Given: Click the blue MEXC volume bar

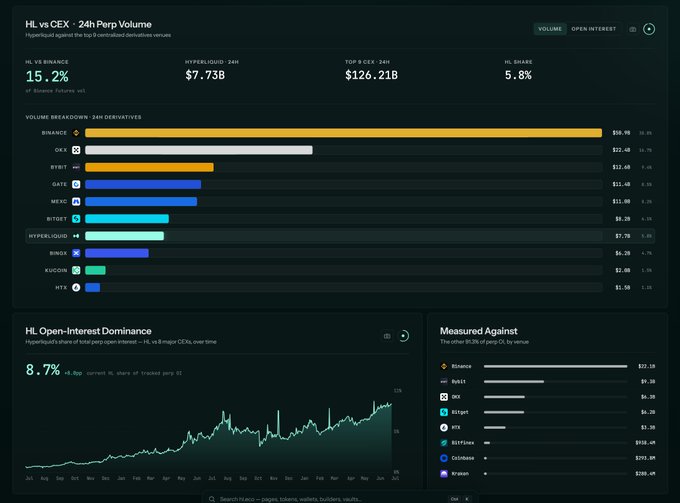Looking at the screenshot, I should pos(141,202).
